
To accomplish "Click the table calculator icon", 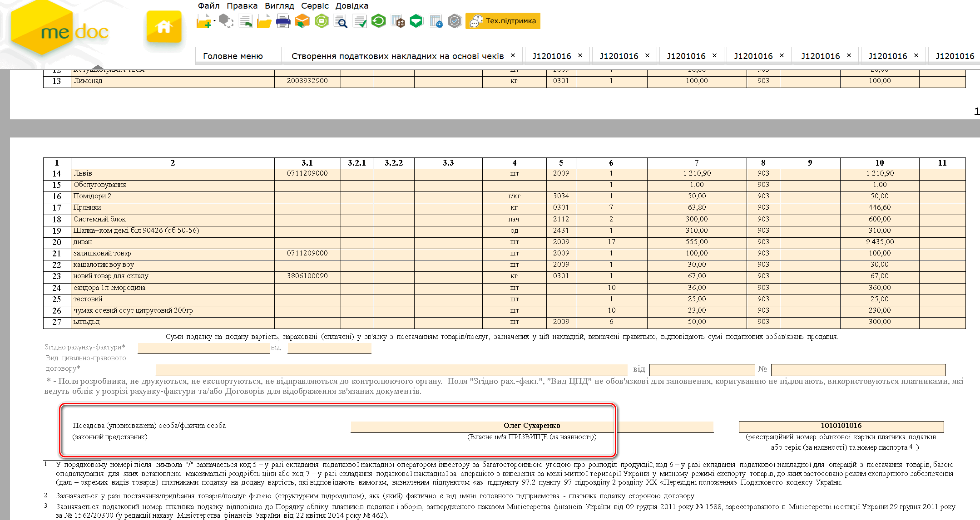I will point(398,21).
